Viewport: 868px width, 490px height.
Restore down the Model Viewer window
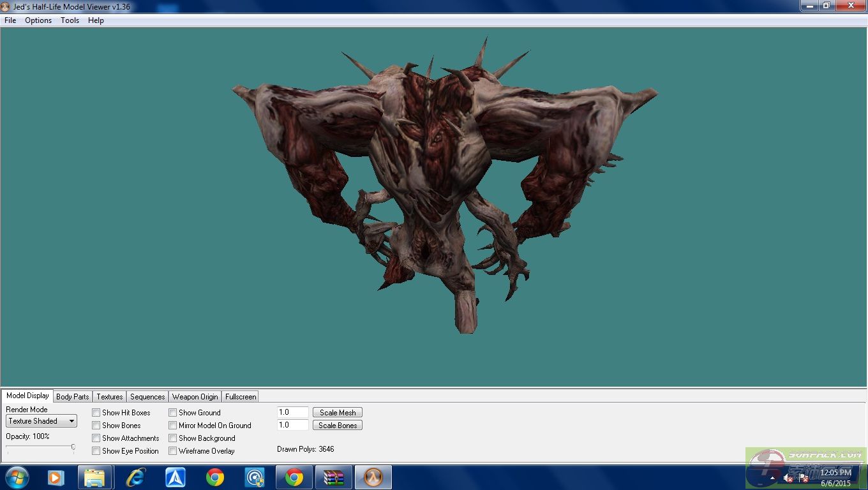826,6
